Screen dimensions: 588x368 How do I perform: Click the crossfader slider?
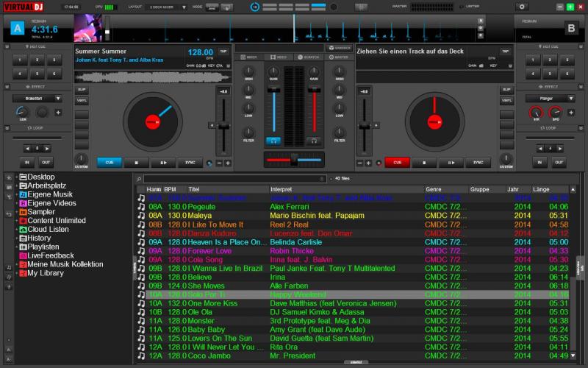293,160
